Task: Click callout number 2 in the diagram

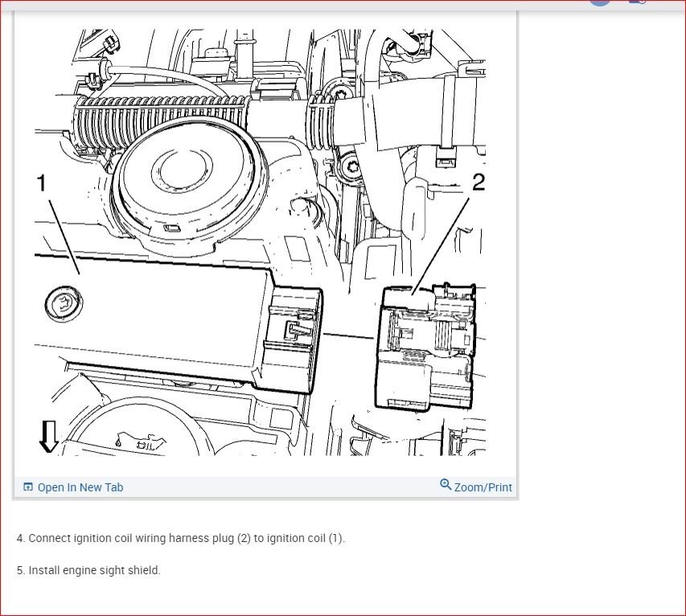Action: (479, 182)
